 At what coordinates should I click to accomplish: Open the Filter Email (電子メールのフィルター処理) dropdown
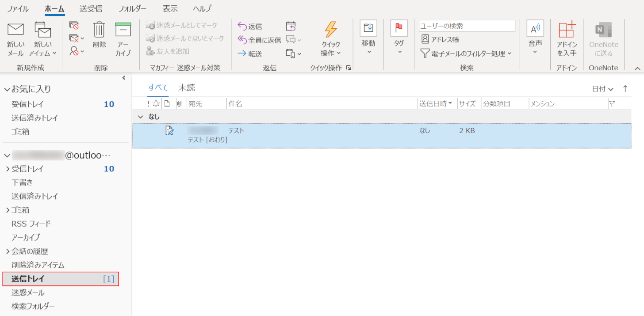[x=465, y=53]
